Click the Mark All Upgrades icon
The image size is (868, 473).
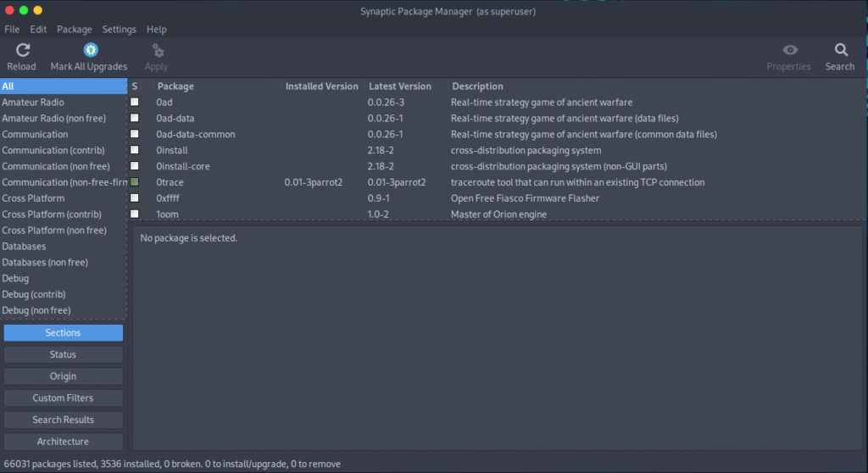click(90, 51)
